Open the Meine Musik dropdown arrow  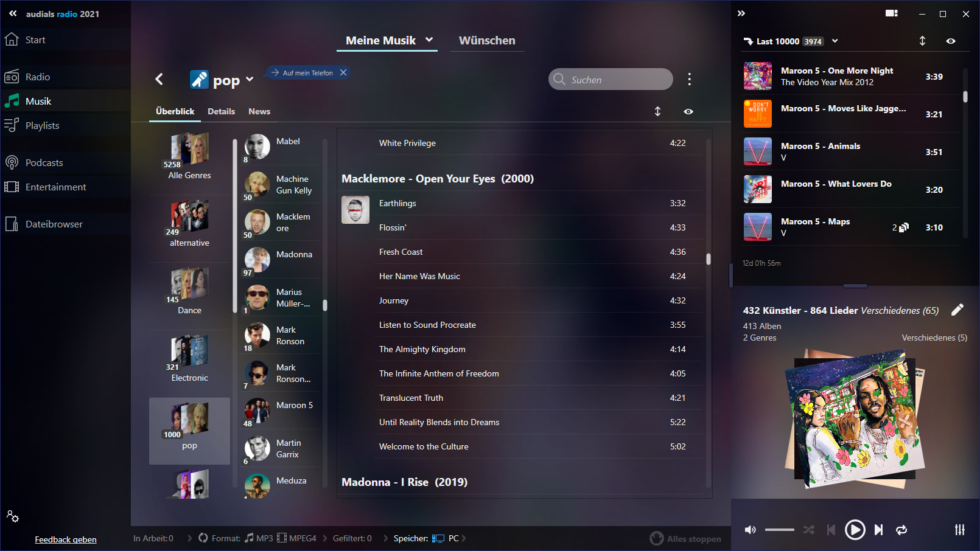[x=429, y=40]
